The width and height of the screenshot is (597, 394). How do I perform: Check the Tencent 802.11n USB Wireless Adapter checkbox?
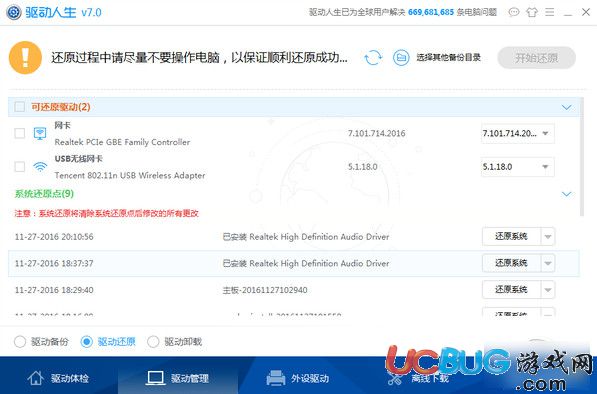coord(19,166)
